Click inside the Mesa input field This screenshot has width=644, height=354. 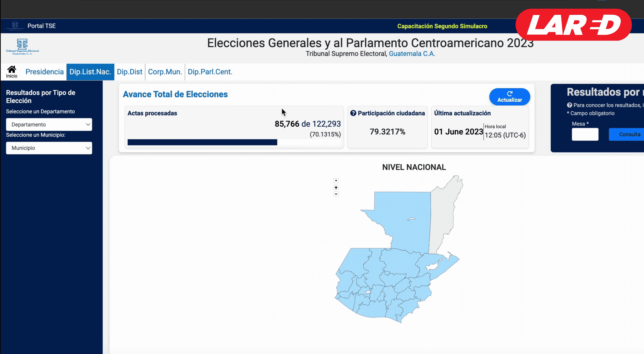coord(585,134)
